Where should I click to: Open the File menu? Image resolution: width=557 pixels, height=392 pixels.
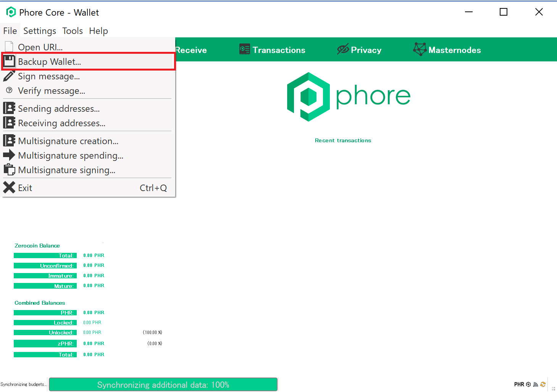pyautogui.click(x=10, y=31)
